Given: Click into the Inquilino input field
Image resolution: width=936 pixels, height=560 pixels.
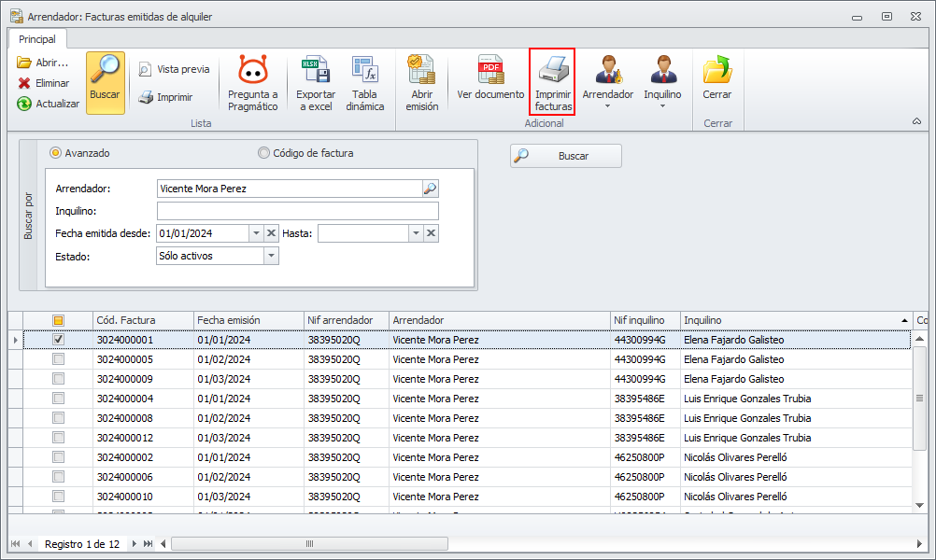Looking at the screenshot, I should coord(297,211).
